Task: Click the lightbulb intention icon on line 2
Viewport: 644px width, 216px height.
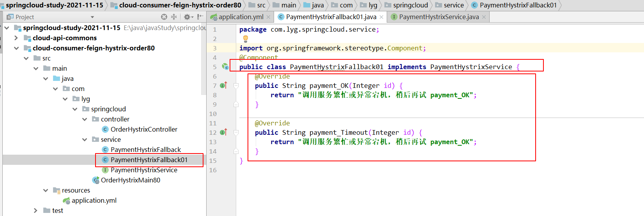Action: 246,39
